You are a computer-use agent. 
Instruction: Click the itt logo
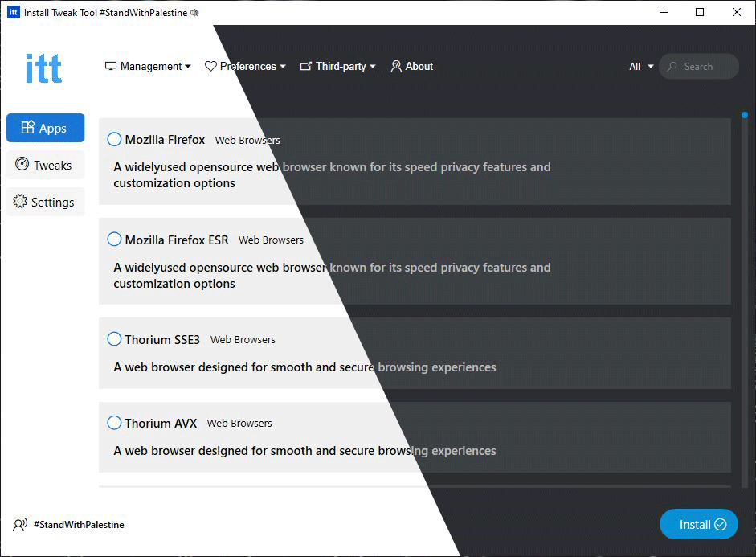coord(42,68)
